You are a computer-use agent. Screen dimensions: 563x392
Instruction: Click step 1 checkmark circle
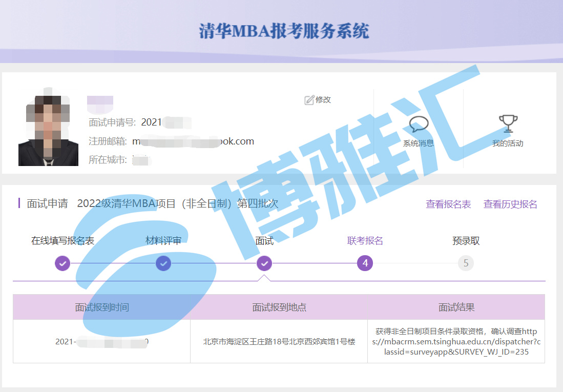[62, 263]
